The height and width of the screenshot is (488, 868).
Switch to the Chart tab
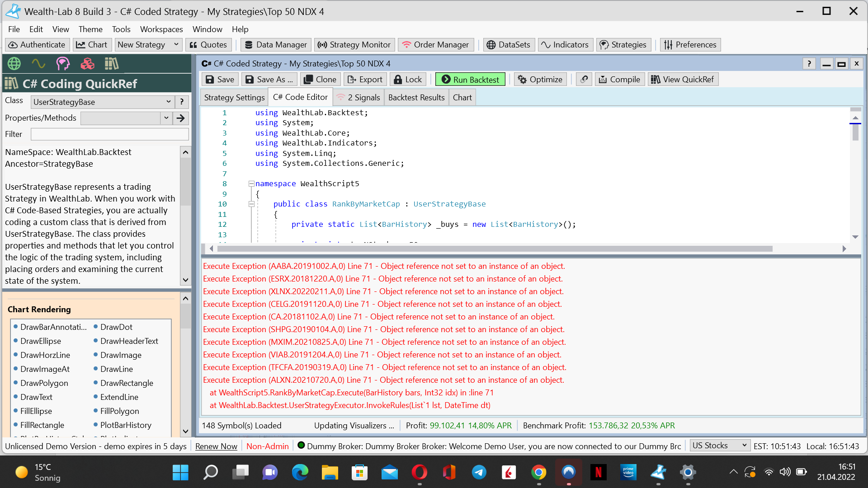click(462, 98)
